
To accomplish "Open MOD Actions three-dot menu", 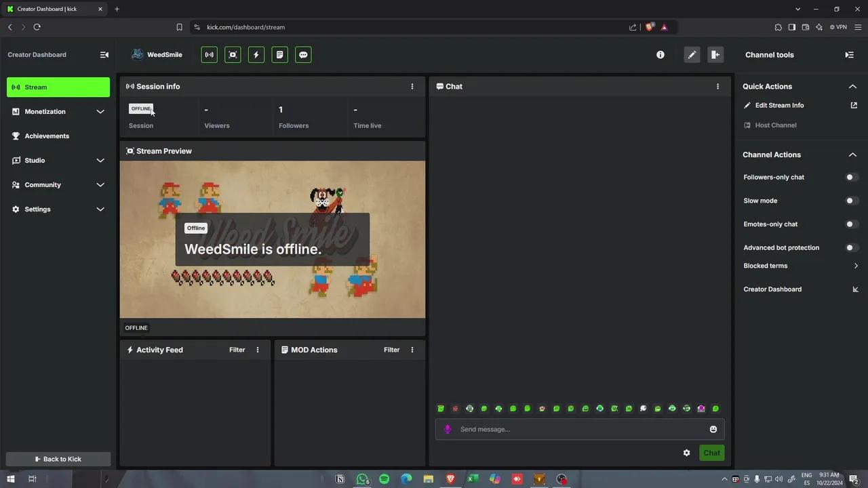I will 412,350.
